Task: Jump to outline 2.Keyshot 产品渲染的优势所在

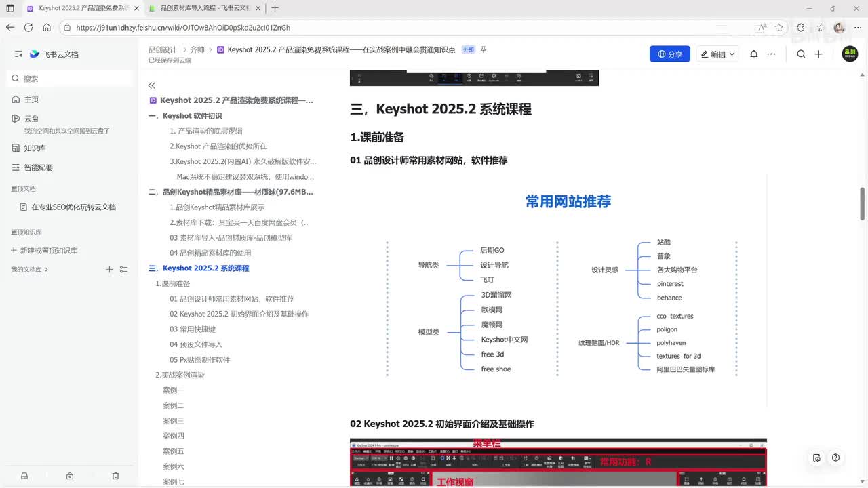Action: click(218, 146)
